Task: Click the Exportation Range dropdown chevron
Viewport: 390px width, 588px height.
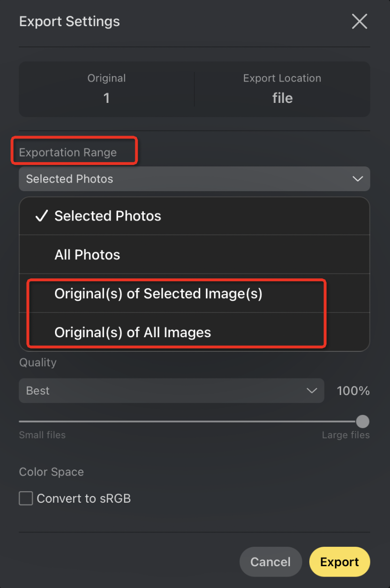Action: pyautogui.click(x=357, y=179)
